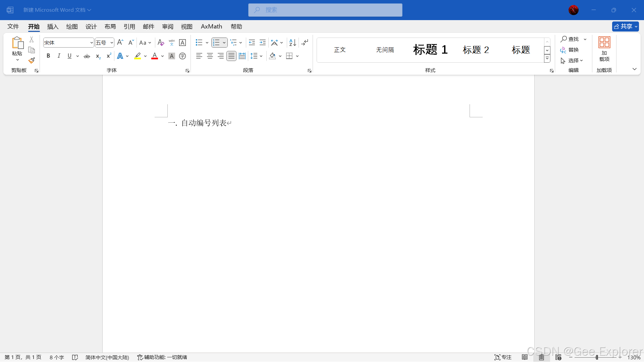This screenshot has height=362, width=644.
Task: Click the spelling check book icon in status bar
Action: point(75,357)
